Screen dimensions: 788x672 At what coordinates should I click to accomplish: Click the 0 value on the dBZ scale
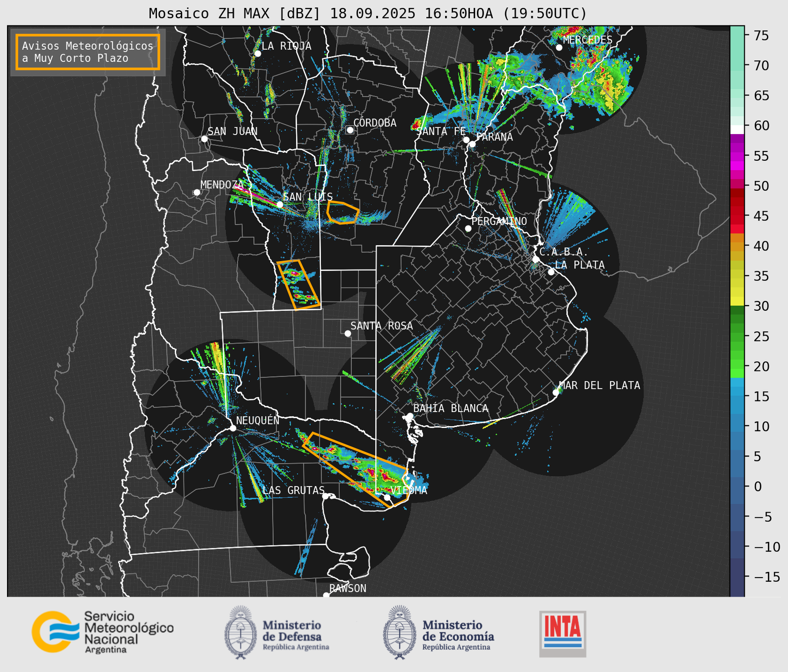(758, 486)
